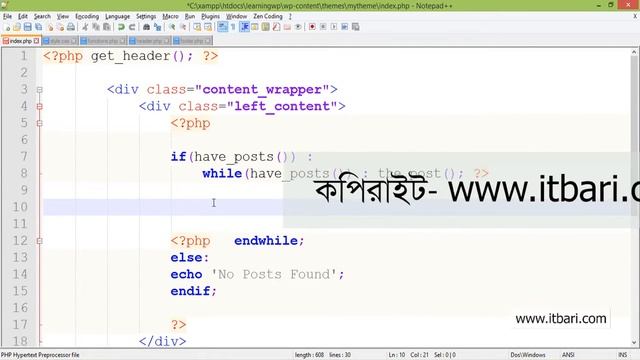
Task: Click 'content_wrapper' class name on line 3
Action: (x=262, y=89)
